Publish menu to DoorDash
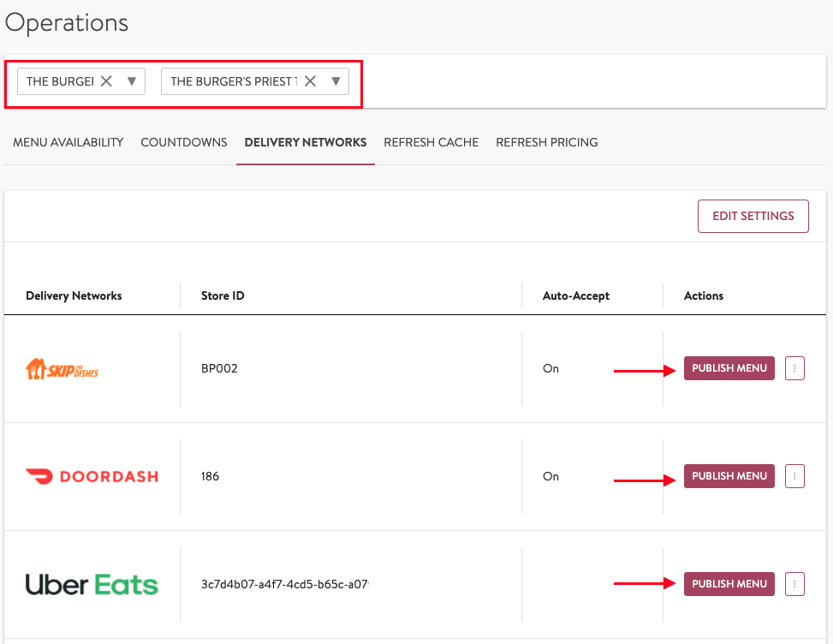The image size is (833, 644). coord(729,476)
